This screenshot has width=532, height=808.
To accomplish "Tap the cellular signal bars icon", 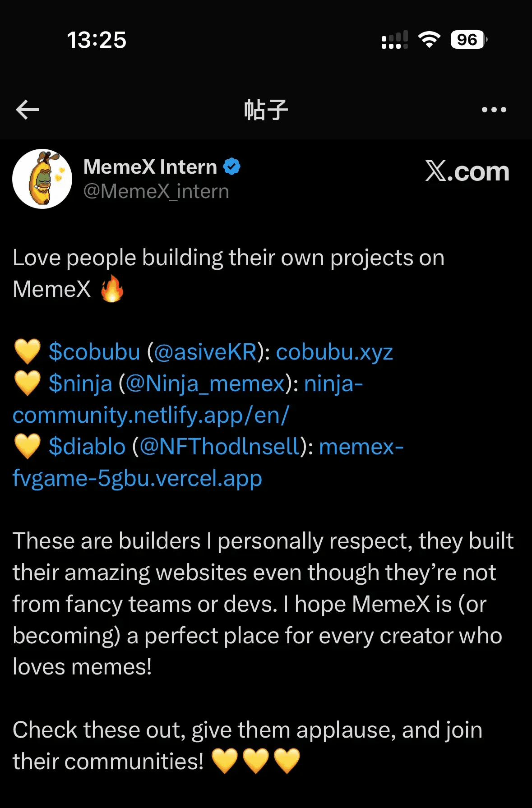I will point(394,40).
